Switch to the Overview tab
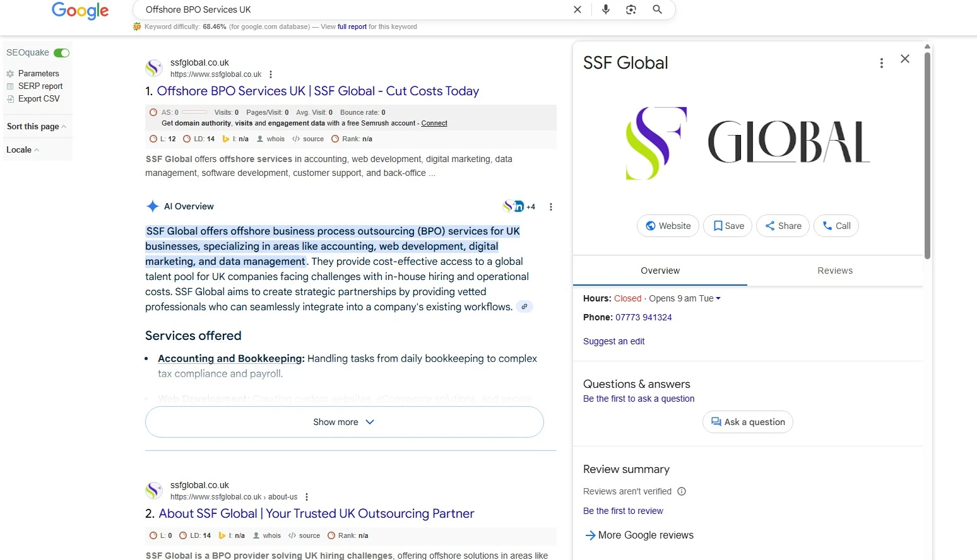 click(x=660, y=271)
